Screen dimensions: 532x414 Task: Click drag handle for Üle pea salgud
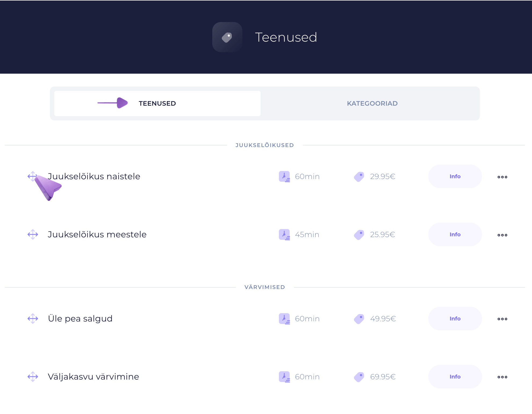click(x=33, y=319)
